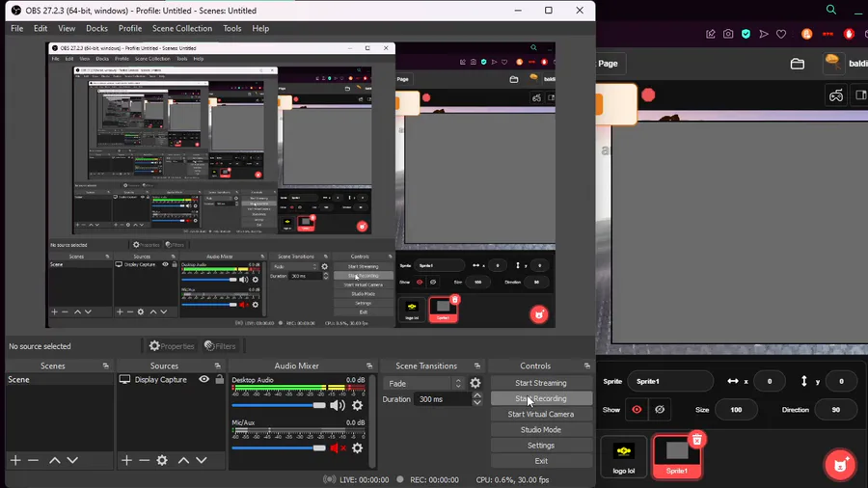Mute Desktop Audio speaker
Screen dimensions: 868x488
point(338,406)
